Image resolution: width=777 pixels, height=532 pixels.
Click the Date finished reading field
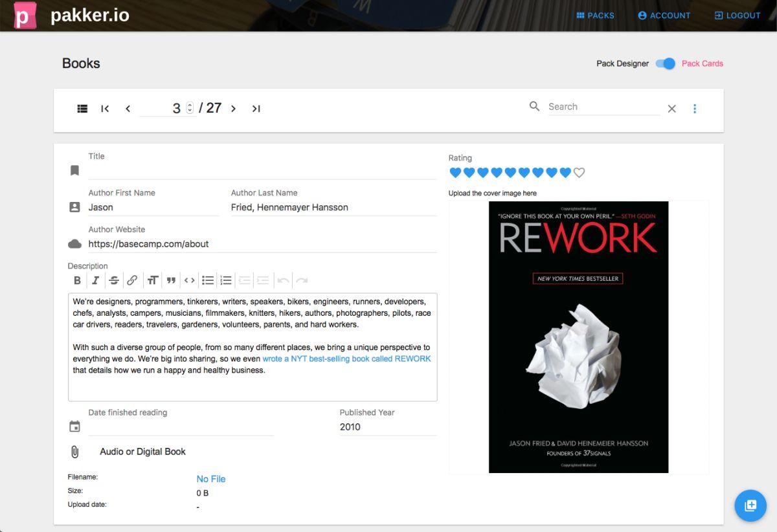[x=181, y=427]
